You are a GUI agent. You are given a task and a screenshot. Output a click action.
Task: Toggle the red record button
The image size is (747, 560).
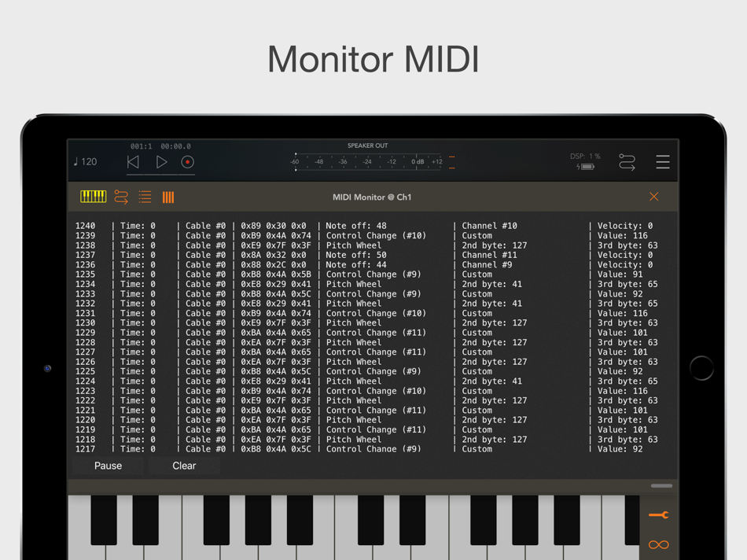188,162
